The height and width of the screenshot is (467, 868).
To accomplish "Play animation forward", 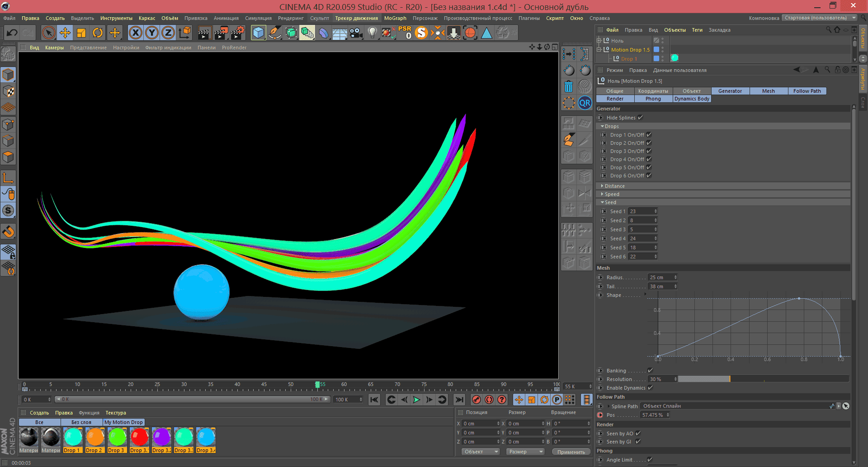I will (x=416, y=400).
